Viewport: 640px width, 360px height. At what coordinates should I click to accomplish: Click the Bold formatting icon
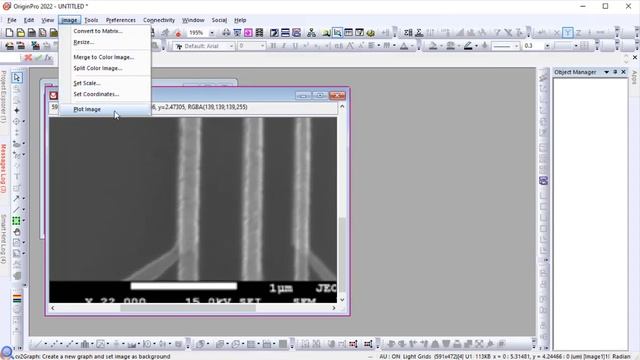[273, 46]
